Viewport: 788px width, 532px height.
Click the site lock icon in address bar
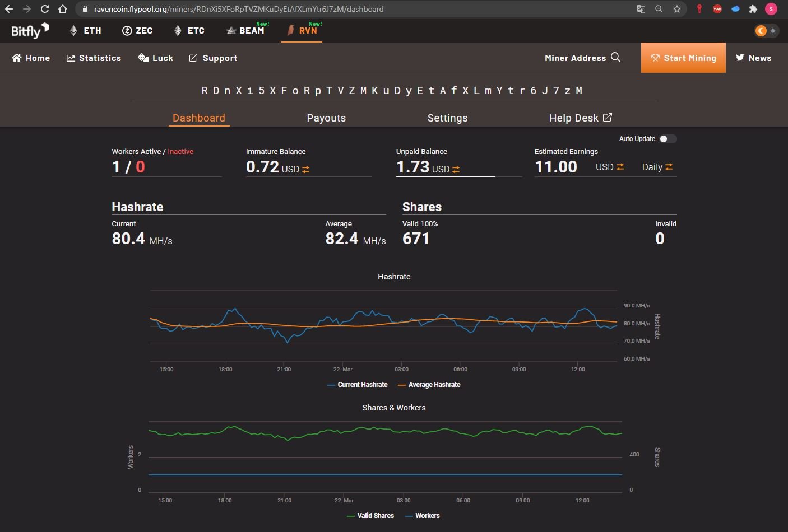(85, 9)
